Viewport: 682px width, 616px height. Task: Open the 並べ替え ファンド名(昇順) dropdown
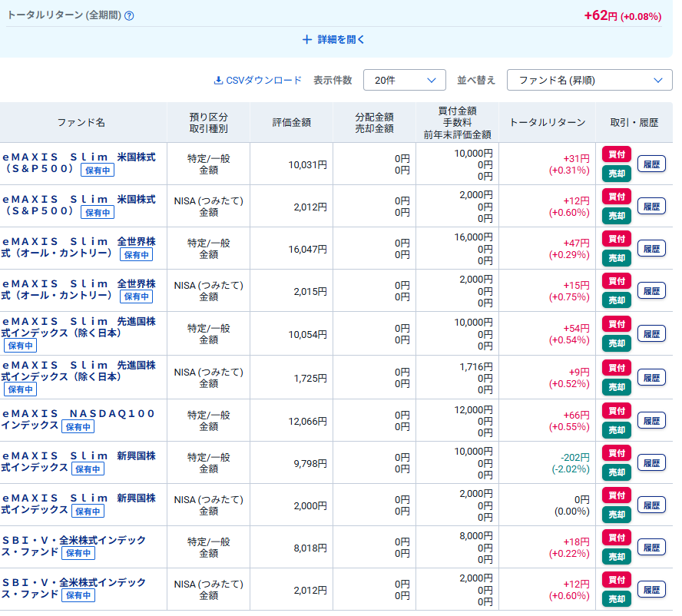click(589, 80)
